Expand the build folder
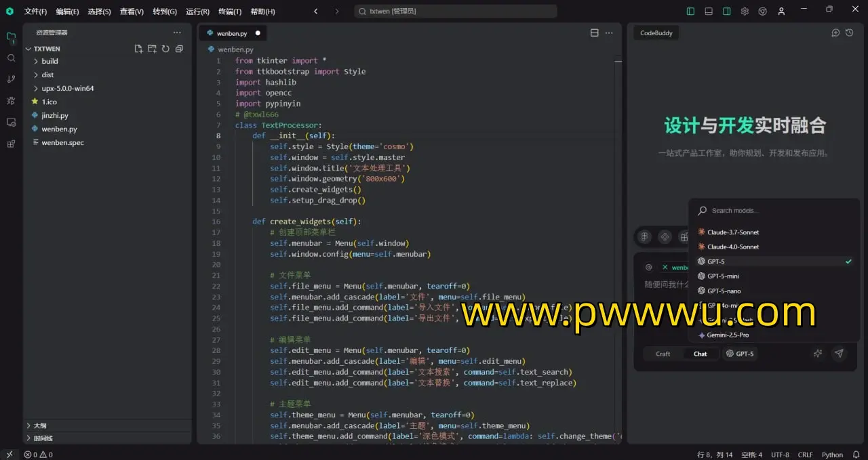Screen dimensions: 868x460 coord(50,61)
